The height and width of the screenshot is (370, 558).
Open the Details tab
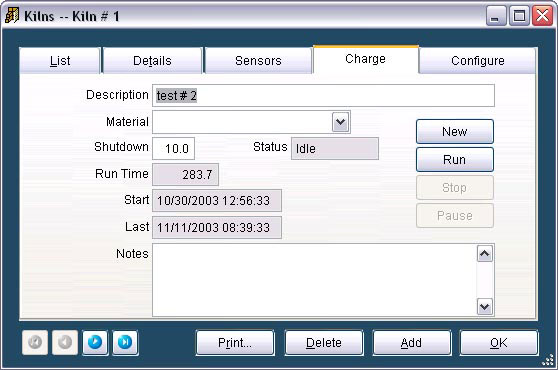[x=152, y=61]
